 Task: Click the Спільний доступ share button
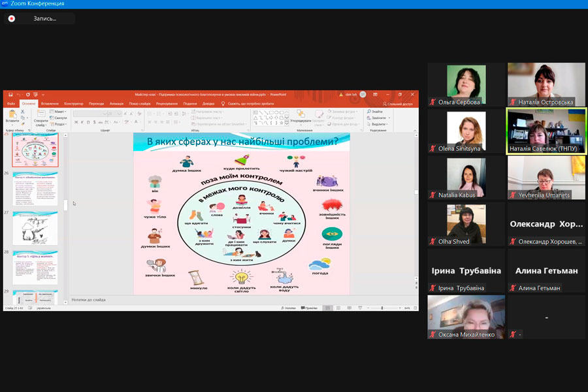(397, 104)
